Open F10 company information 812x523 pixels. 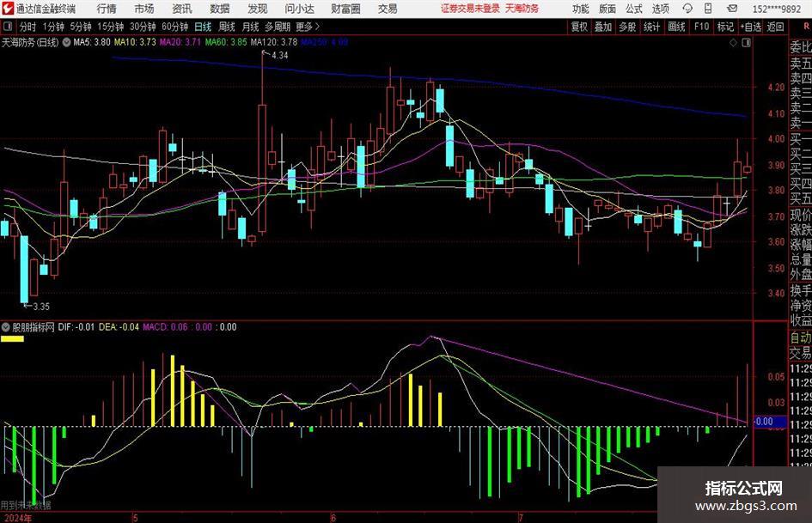click(x=702, y=27)
